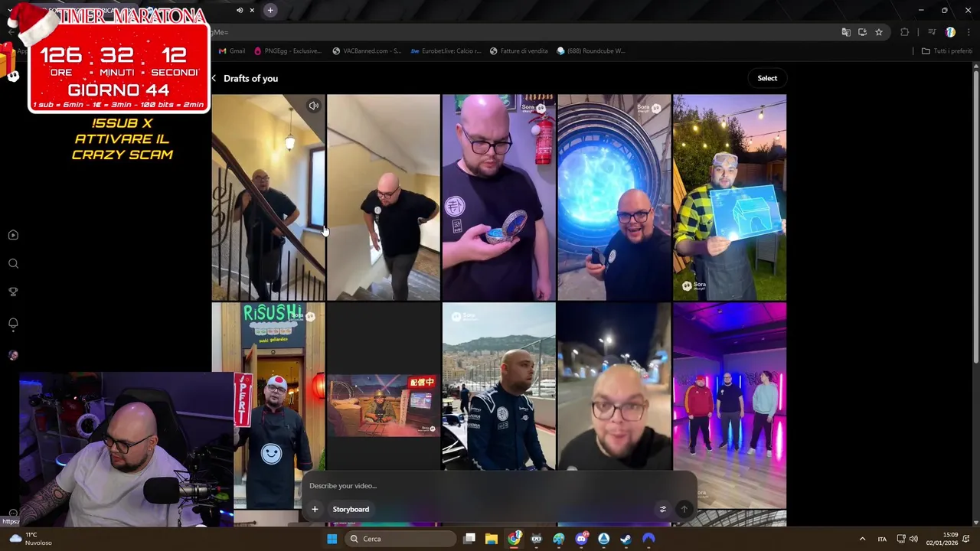
Task: Click the translate page icon in address bar
Action: tap(846, 32)
